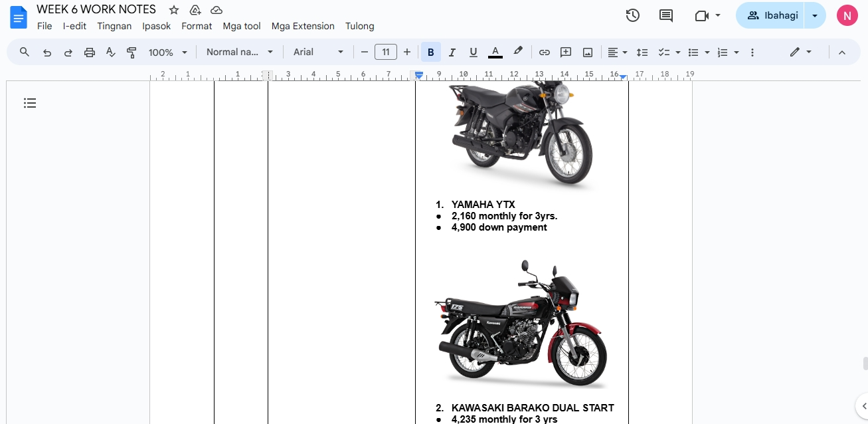The image size is (868, 424).
Task: Open the Arial font dropdown
Action: pos(318,53)
